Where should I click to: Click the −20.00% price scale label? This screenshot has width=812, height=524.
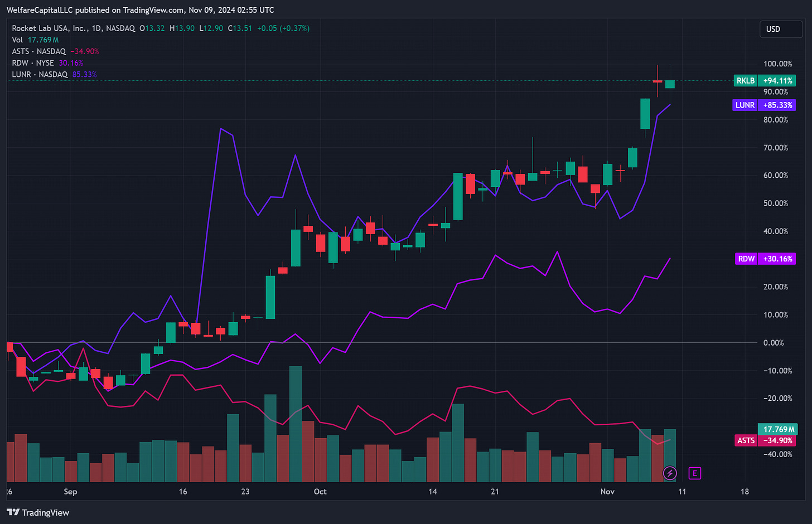point(777,398)
